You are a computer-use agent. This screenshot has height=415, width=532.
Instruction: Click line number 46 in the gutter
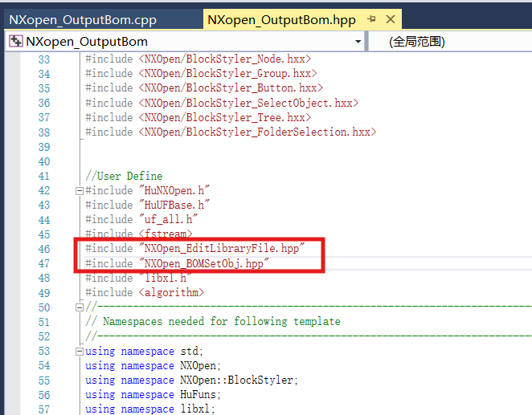coord(44,250)
